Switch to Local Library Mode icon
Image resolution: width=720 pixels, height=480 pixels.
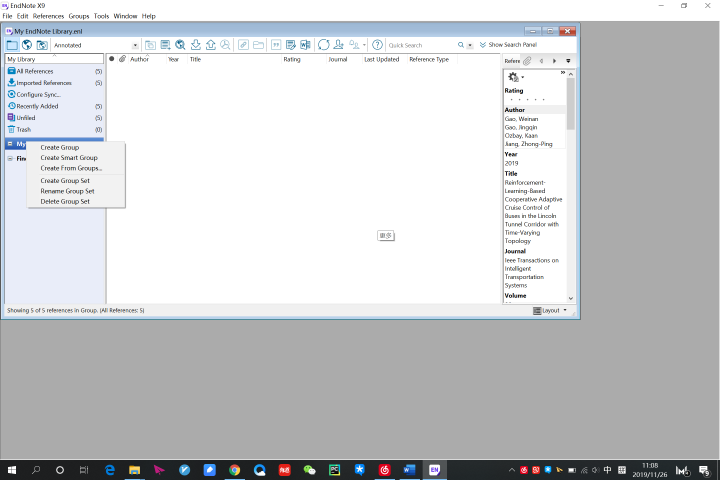(12, 45)
